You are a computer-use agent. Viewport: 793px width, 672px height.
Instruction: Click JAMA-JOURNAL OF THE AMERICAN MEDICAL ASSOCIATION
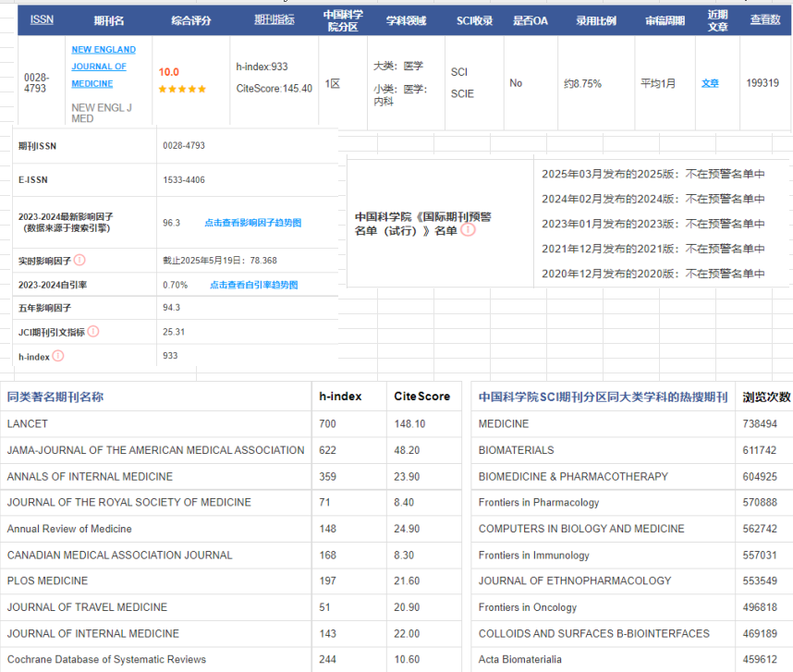pos(156,450)
